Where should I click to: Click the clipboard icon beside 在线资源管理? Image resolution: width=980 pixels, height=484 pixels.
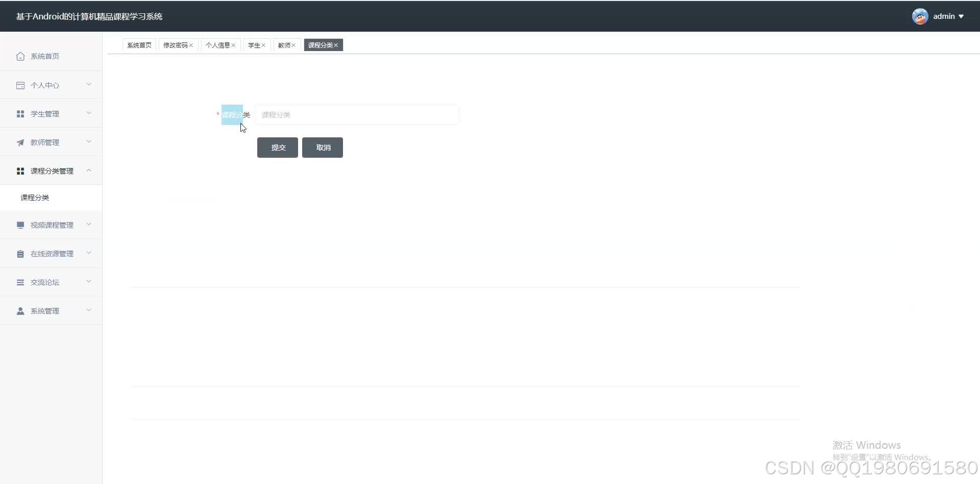(20, 254)
